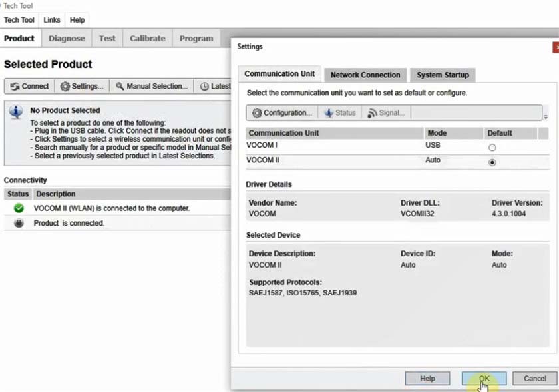Click the Cancel button

click(535, 379)
